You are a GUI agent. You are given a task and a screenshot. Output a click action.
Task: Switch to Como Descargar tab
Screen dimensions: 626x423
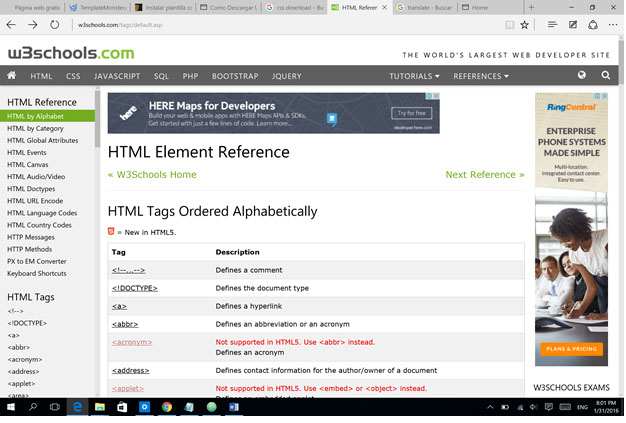point(229,8)
